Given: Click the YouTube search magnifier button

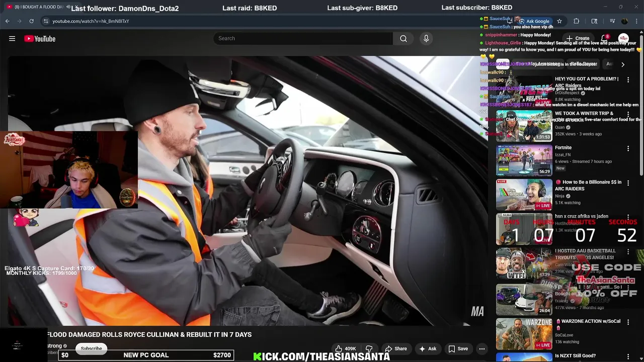Looking at the screenshot, I should pos(404,39).
